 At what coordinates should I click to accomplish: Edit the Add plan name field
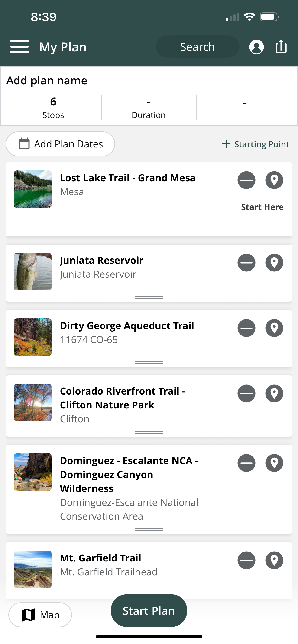pyautogui.click(x=47, y=80)
